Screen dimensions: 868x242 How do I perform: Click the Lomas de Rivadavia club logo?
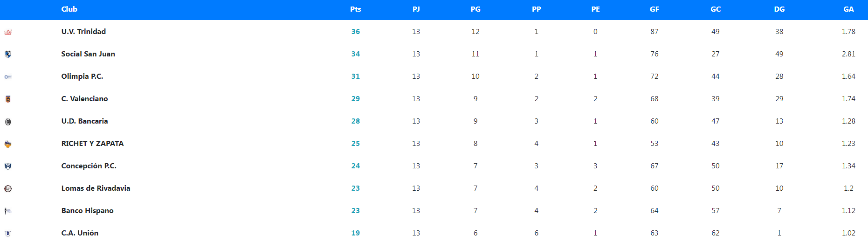point(8,188)
